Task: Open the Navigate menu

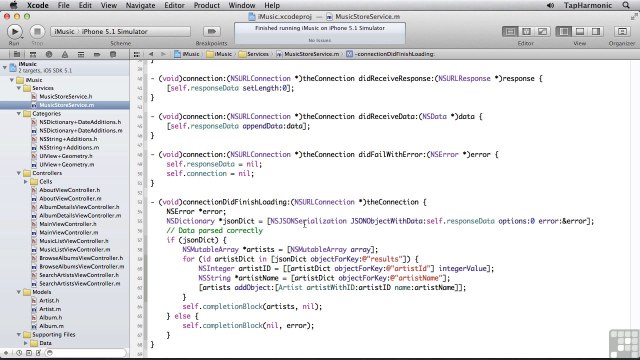Action: click(x=140, y=5)
